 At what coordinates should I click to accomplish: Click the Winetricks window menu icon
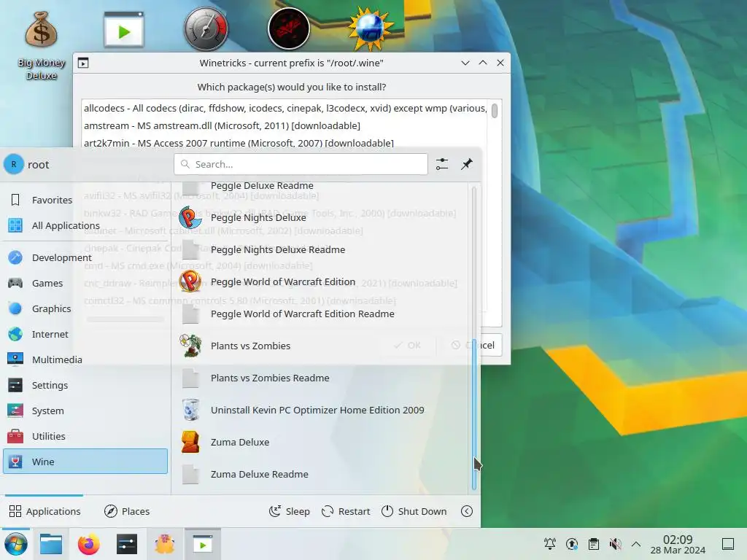83,63
